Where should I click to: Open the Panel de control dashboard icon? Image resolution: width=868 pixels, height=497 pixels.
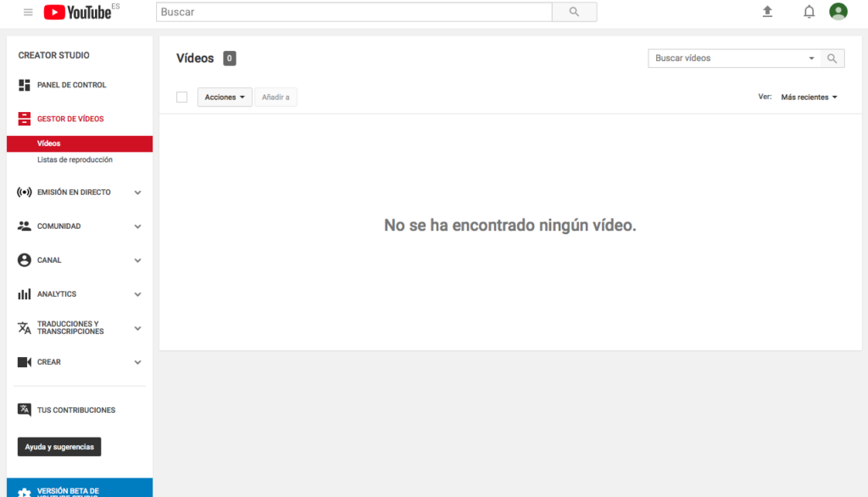click(x=23, y=85)
